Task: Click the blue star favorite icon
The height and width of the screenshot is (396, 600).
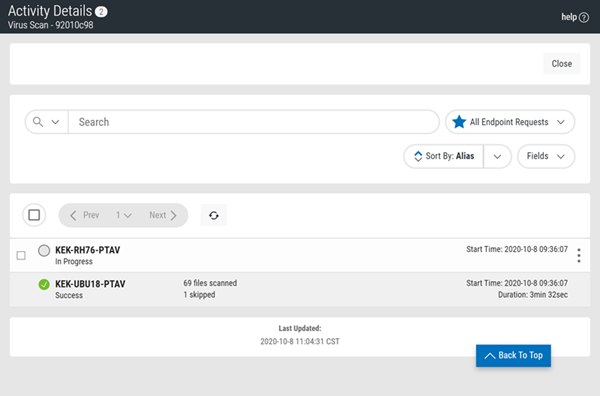Action: 459,122
